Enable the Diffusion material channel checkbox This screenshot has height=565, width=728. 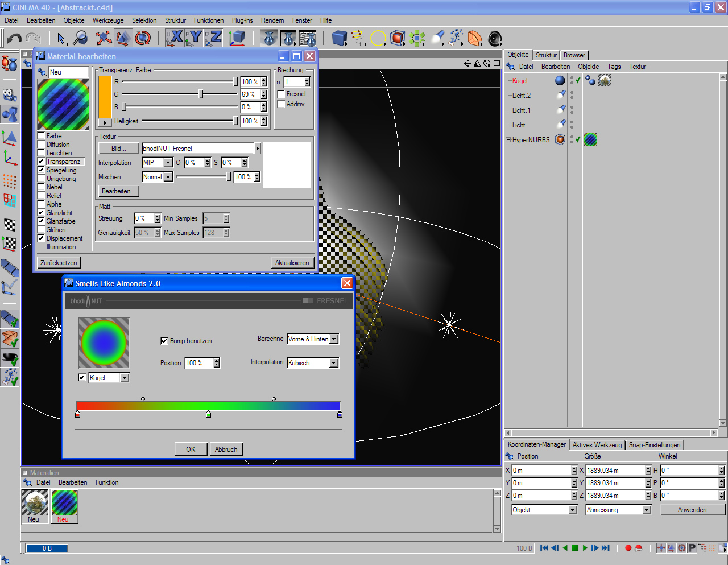[x=41, y=145]
